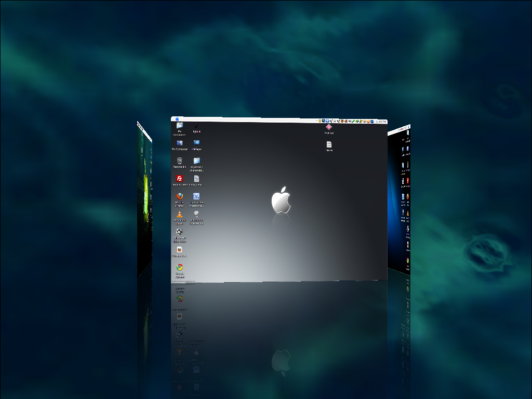The height and width of the screenshot is (399, 532).
Task: Select the My Computer desktop icon
Action: point(179,143)
